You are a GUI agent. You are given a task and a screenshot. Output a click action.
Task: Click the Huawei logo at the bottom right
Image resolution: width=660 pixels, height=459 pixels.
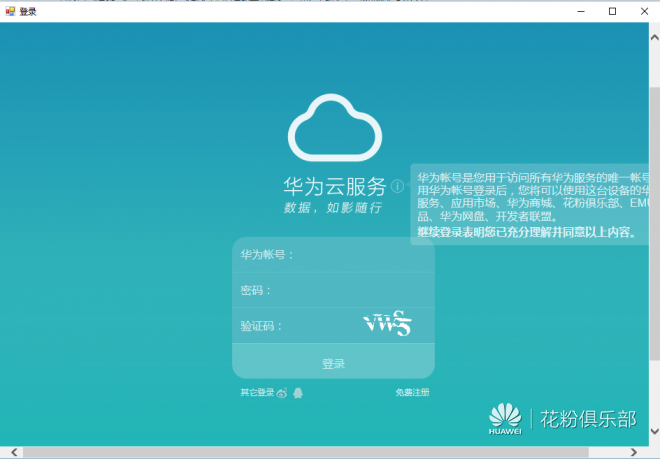point(505,419)
